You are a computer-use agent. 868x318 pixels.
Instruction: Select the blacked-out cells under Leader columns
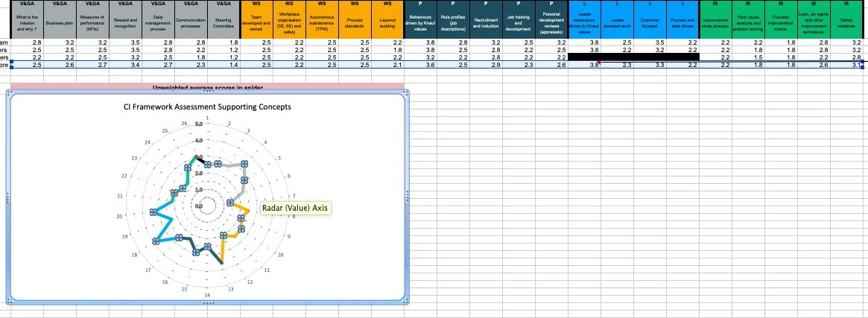coord(634,57)
